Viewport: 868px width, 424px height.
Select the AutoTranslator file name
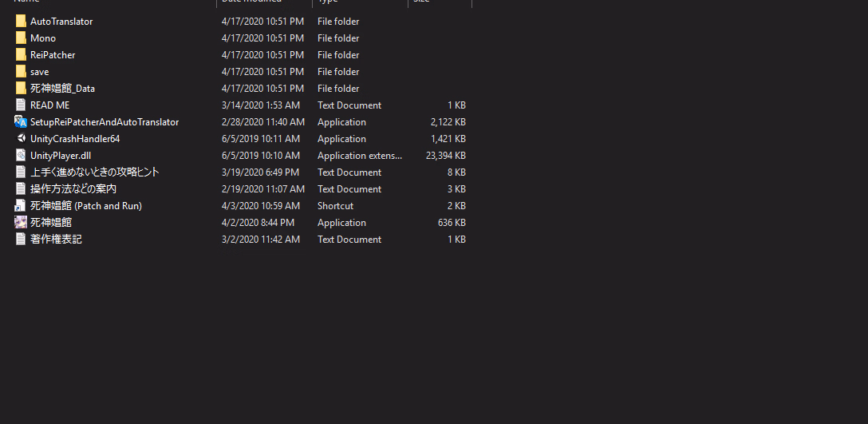pyautogui.click(x=61, y=22)
